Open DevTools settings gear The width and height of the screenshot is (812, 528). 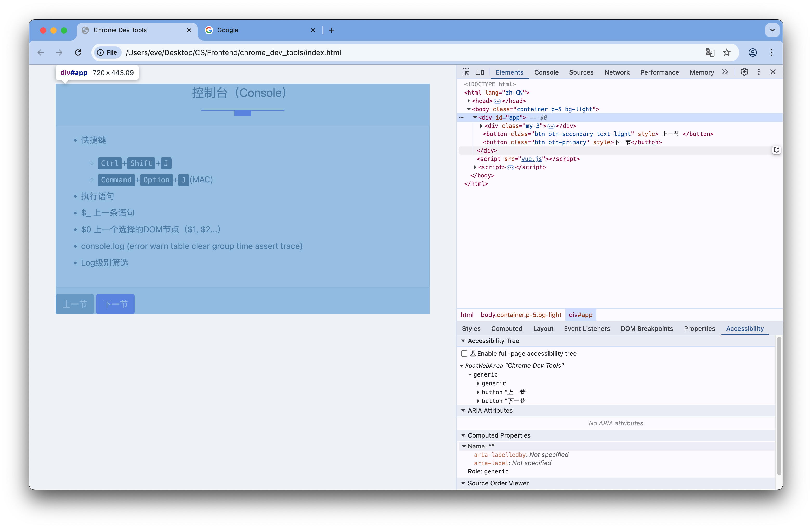(744, 72)
